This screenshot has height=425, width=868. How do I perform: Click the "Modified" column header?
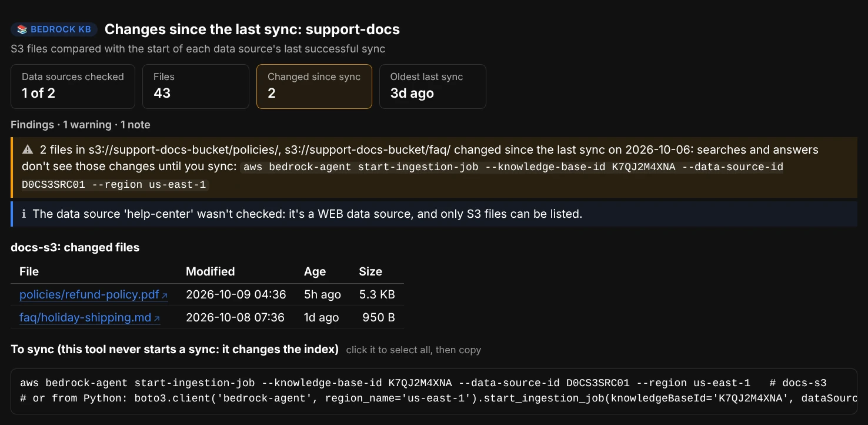(210, 271)
